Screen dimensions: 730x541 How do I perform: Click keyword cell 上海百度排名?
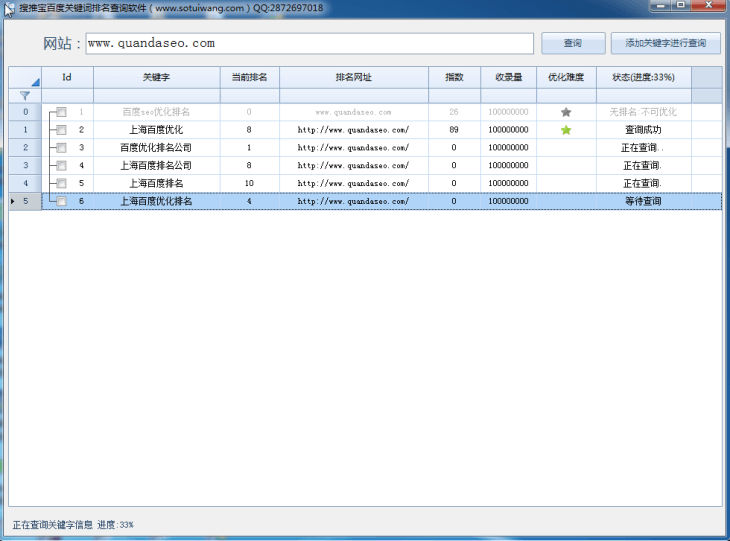click(x=156, y=183)
